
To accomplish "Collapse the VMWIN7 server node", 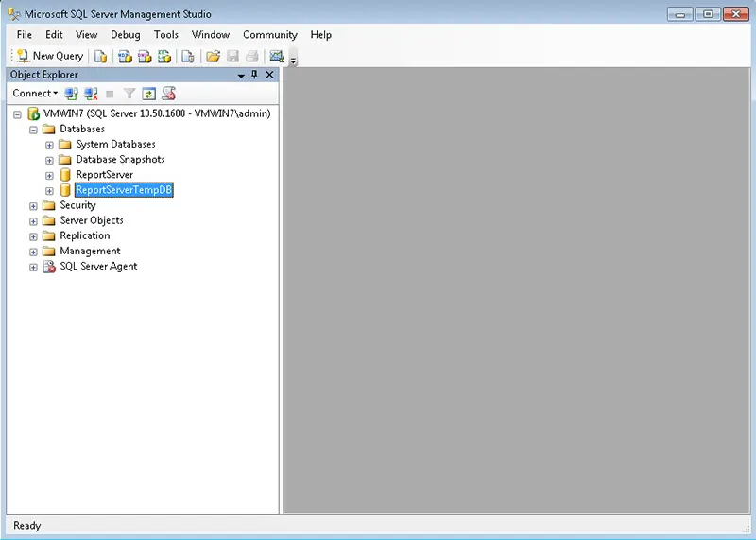I will coord(17,114).
